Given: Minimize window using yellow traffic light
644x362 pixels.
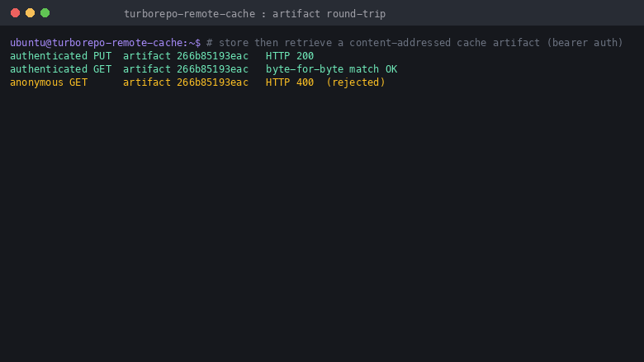Looking at the screenshot, I should pos(30,13).
